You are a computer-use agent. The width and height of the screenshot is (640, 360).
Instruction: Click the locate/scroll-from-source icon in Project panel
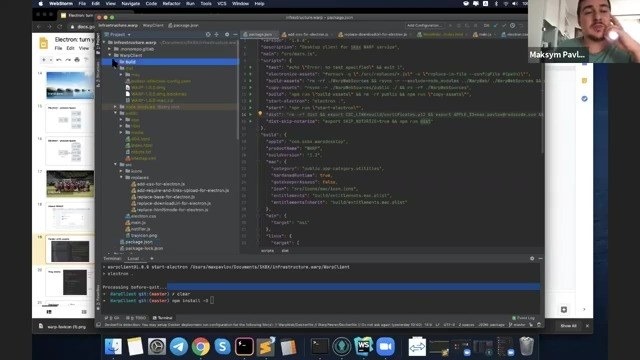[208, 35]
